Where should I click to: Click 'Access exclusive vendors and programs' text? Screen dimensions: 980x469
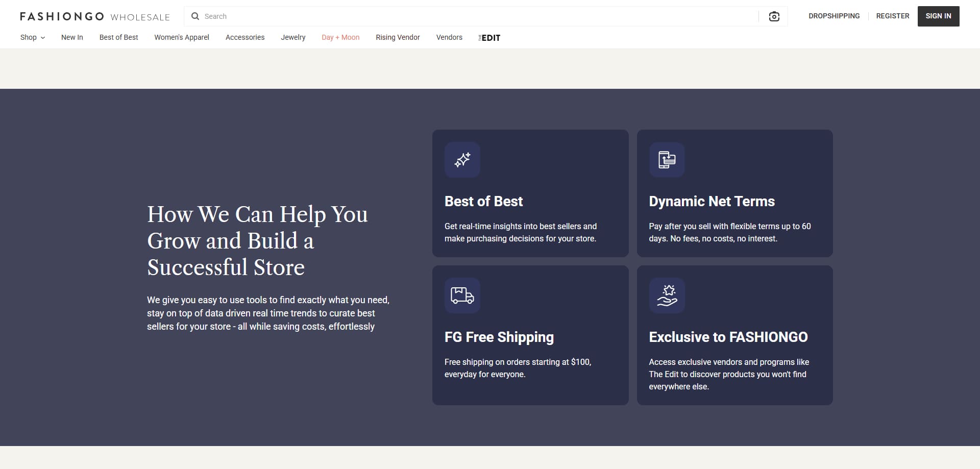pos(729,374)
